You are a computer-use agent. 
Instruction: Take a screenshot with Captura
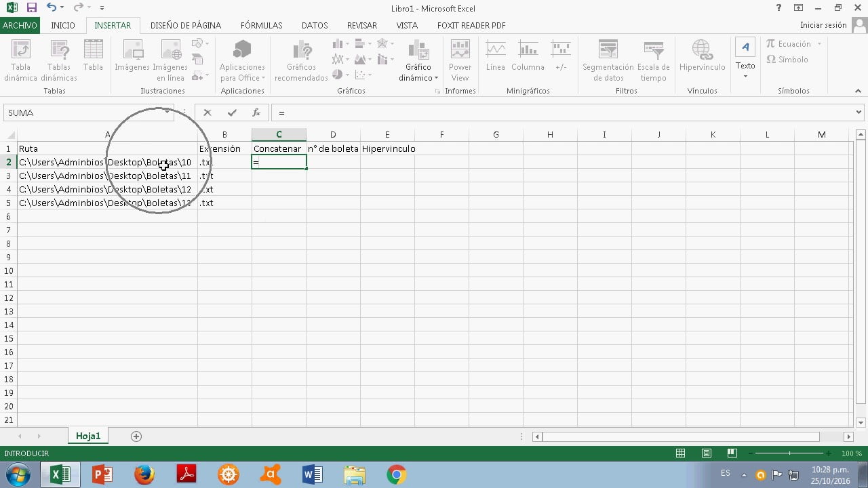coord(200,75)
